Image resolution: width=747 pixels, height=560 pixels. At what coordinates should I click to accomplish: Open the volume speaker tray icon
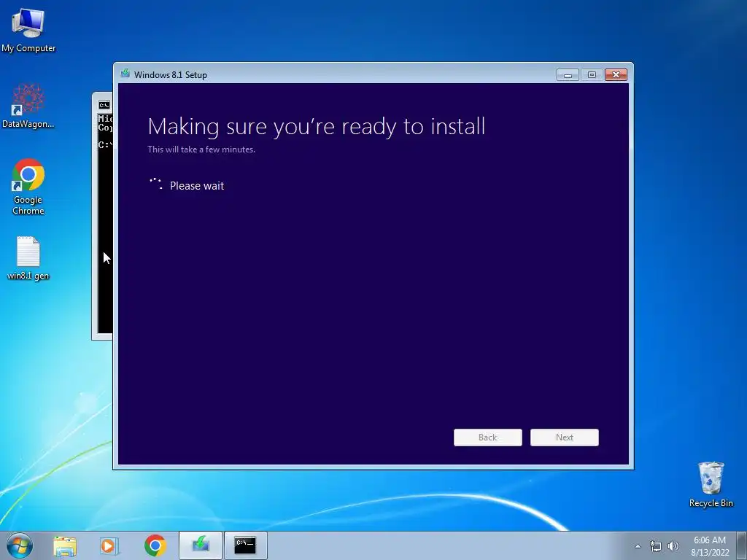click(673, 546)
